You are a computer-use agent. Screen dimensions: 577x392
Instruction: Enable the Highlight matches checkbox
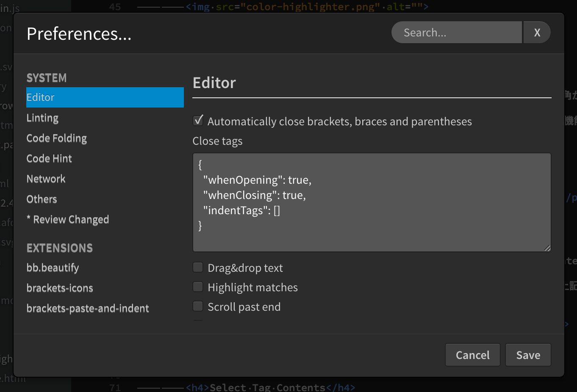(198, 287)
